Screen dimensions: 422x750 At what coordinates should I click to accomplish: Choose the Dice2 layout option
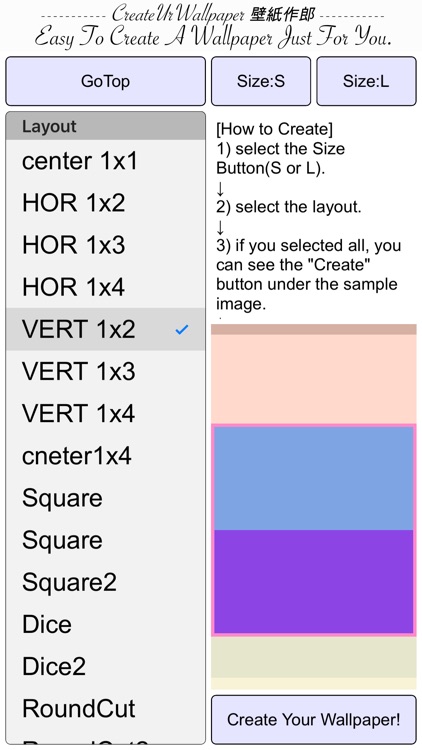105,666
